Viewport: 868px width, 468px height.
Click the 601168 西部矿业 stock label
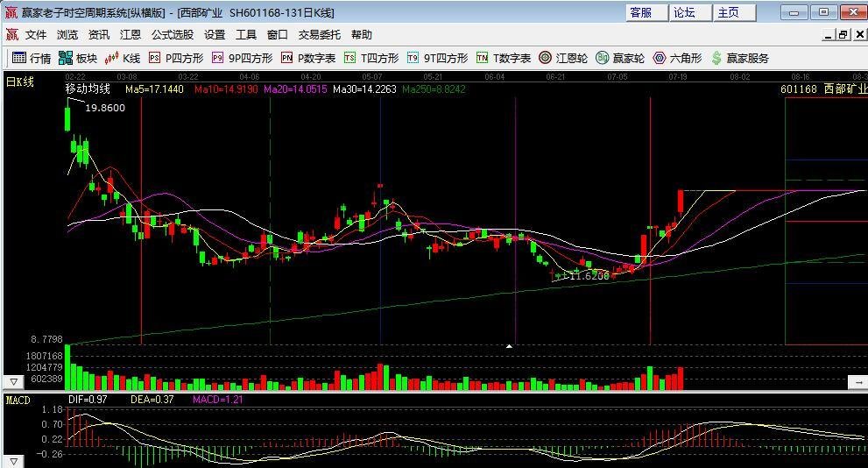coord(823,89)
